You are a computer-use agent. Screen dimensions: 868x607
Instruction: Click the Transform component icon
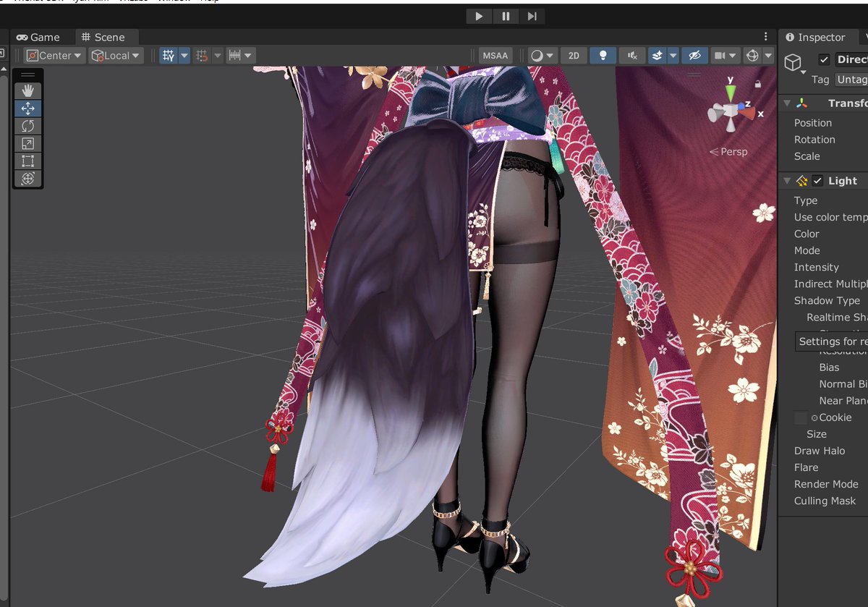coord(801,103)
